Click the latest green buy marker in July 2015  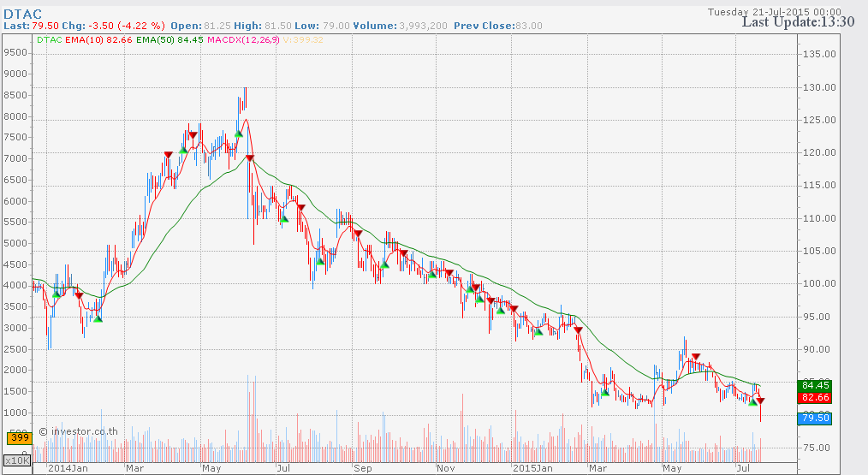pyautogui.click(x=752, y=402)
